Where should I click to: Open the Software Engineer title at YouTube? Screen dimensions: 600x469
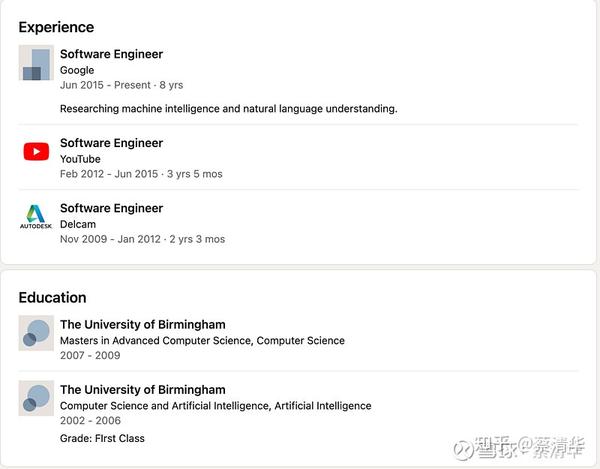pyautogui.click(x=111, y=143)
